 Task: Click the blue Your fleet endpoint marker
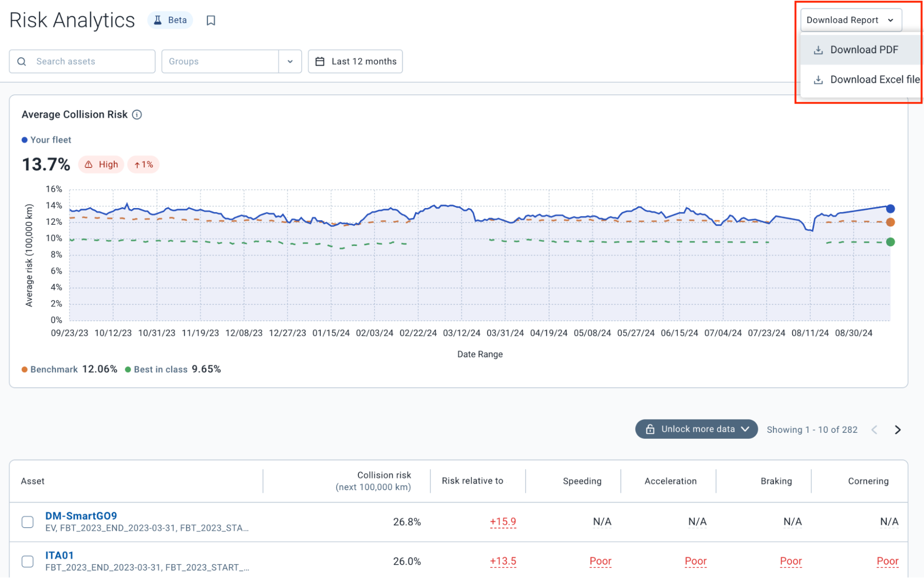(x=890, y=209)
